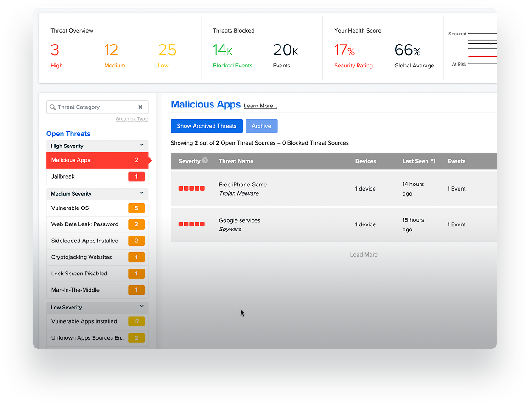Focus the Threat Category search field
This screenshot has width=532, height=404.
97,107
